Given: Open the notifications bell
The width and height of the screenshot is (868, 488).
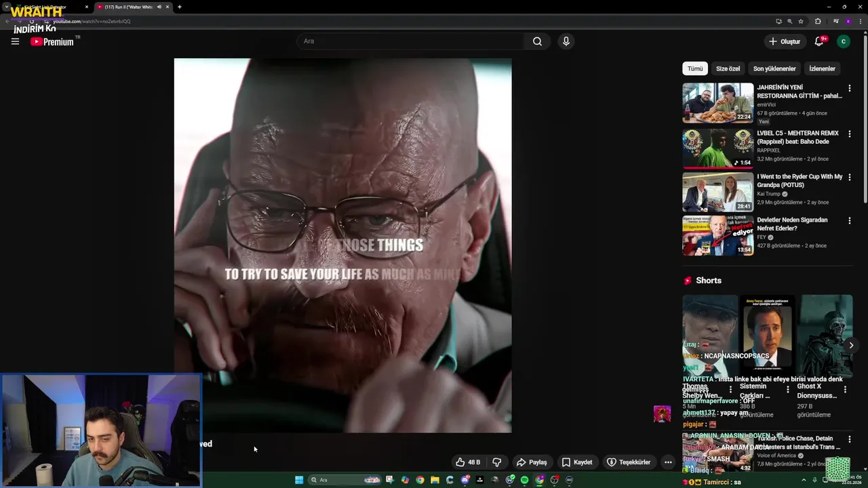Looking at the screenshot, I should (819, 41).
